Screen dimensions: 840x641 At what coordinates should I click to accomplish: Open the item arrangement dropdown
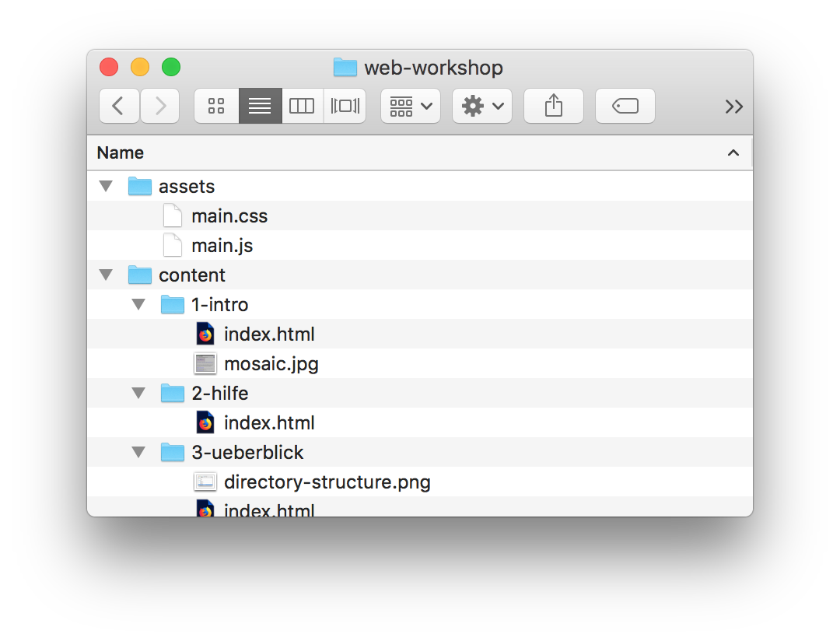tap(411, 106)
